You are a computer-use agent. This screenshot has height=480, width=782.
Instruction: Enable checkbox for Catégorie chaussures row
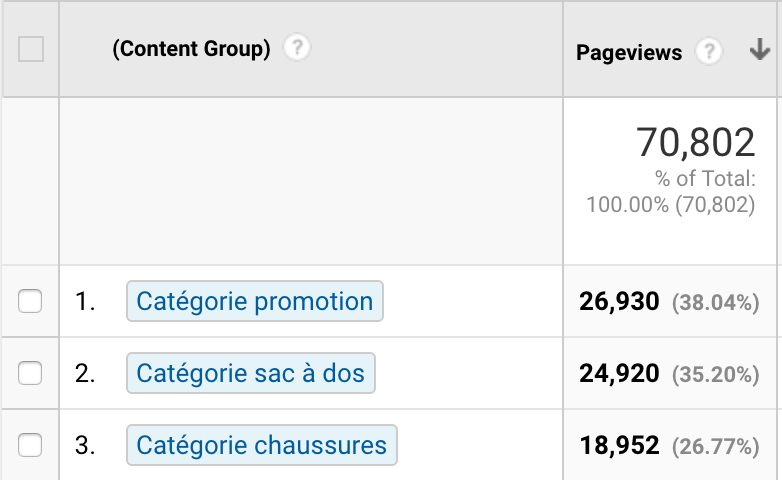(30, 445)
